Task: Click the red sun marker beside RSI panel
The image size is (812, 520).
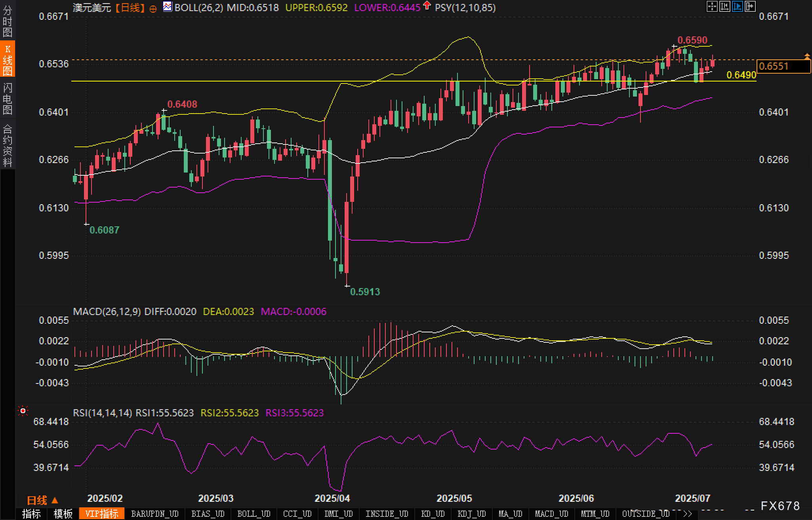Action: pyautogui.click(x=23, y=411)
